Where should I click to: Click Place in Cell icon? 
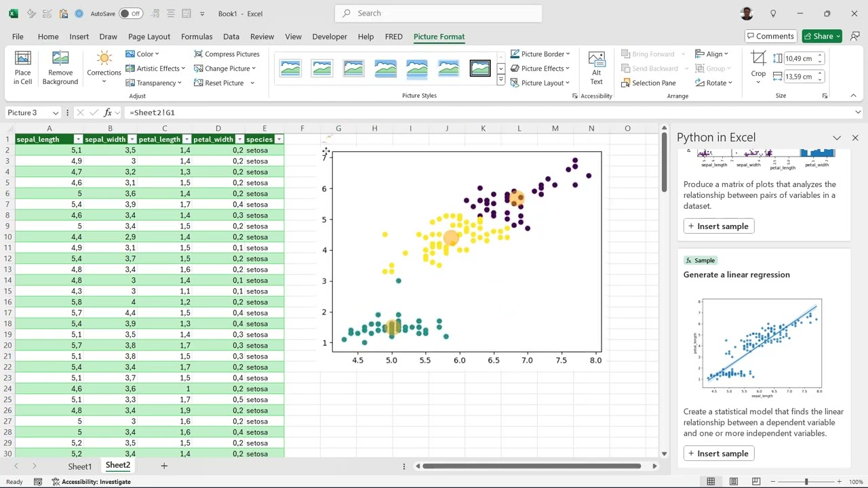(22, 68)
